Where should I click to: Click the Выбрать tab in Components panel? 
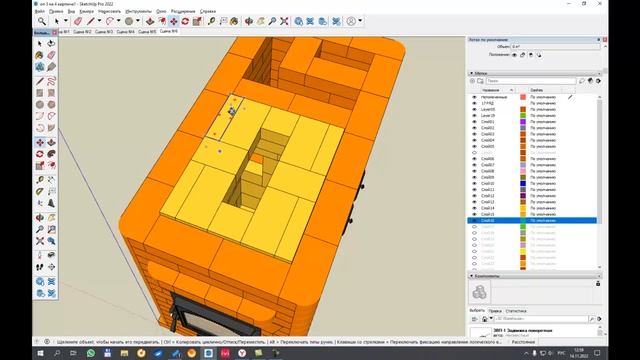pyautogui.click(x=477, y=311)
